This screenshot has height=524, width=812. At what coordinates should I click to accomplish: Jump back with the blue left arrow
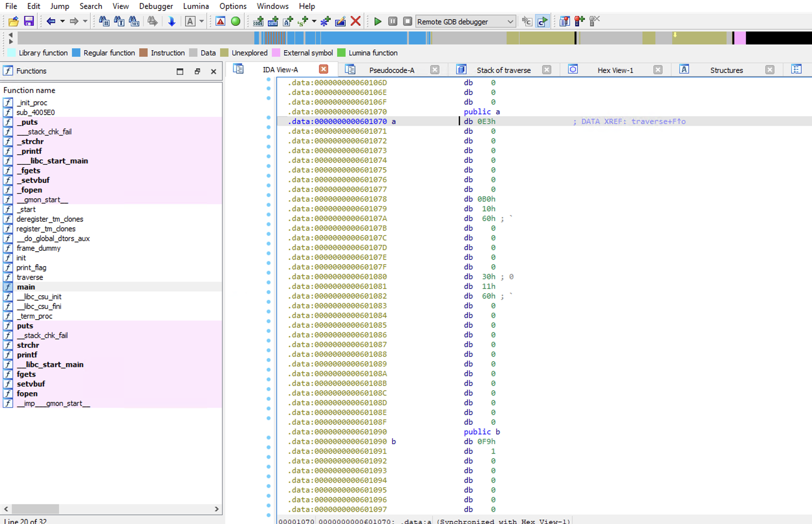click(51, 21)
